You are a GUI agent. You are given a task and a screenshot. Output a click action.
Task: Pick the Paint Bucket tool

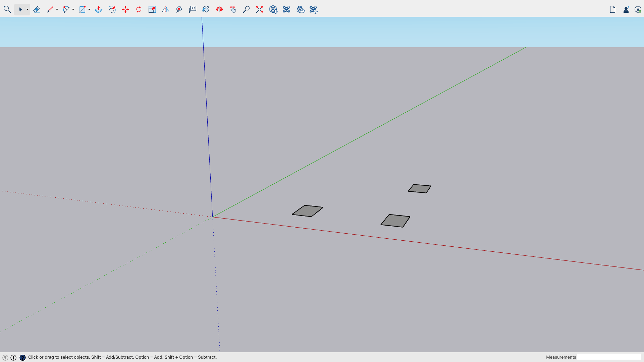206,9
